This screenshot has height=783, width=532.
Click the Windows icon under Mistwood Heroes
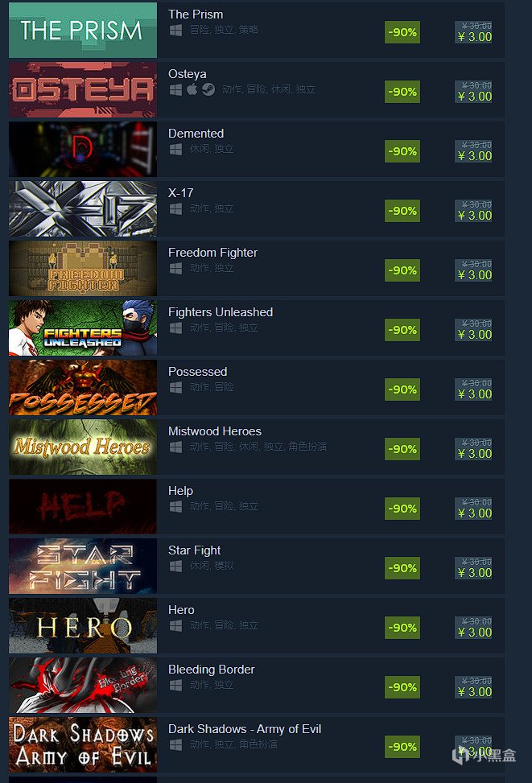tap(175, 447)
